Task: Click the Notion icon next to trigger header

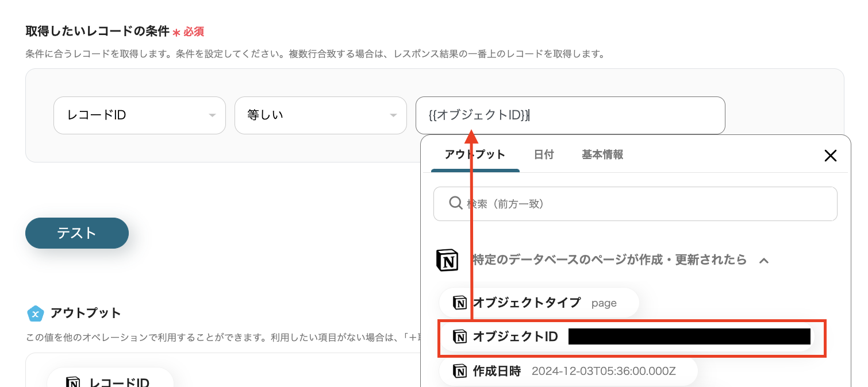Action: click(448, 260)
